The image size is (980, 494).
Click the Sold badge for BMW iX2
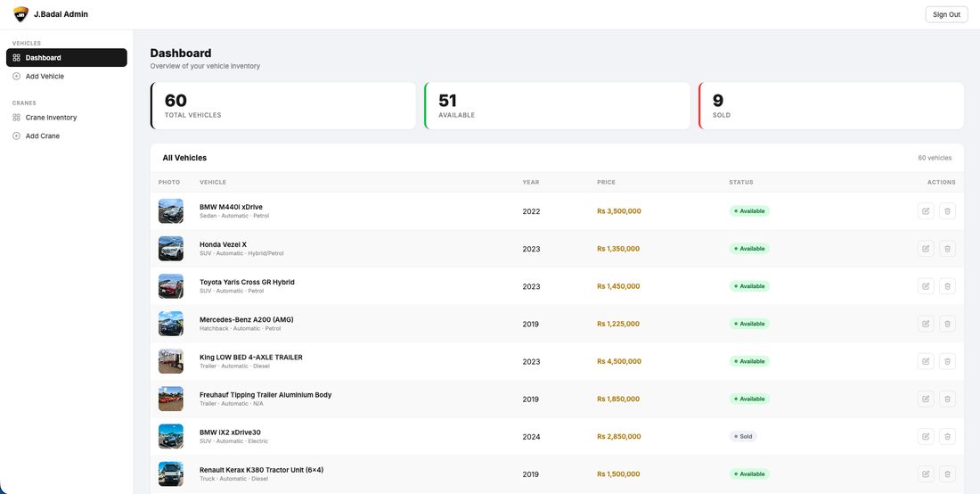point(743,436)
